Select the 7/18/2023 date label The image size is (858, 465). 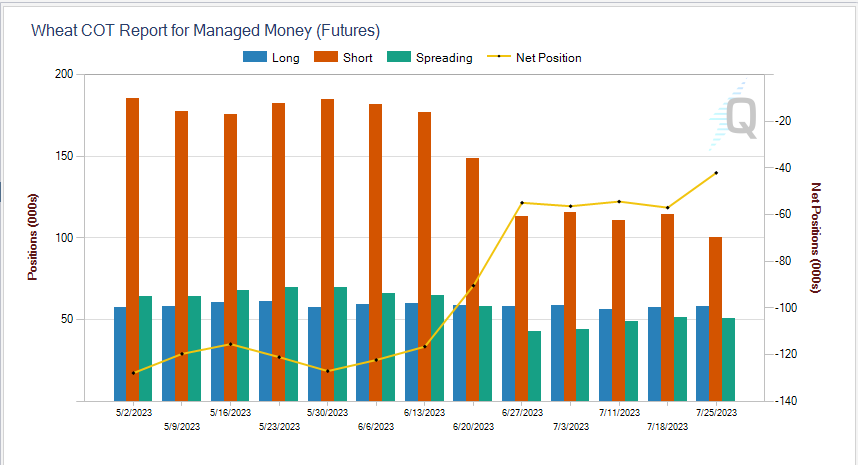point(668,427)
